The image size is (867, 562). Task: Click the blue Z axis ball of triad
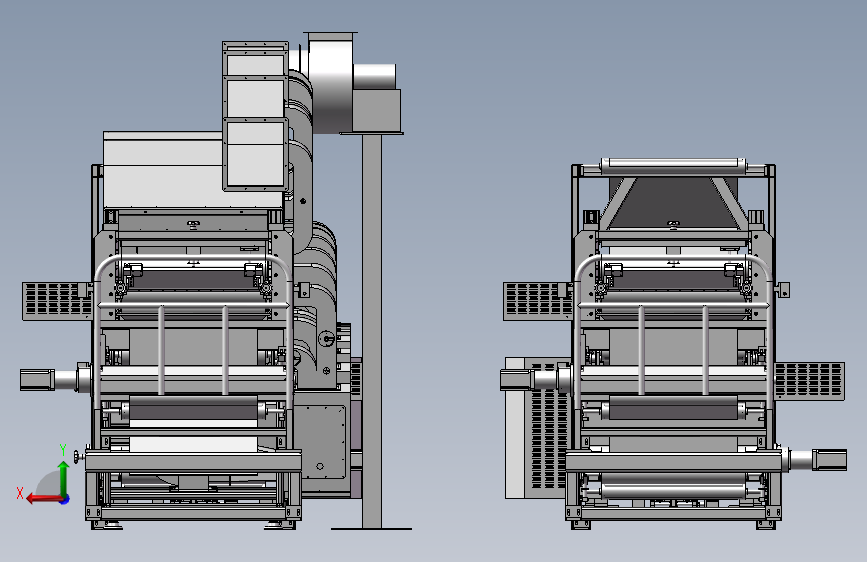pyautogui.click(x=65, y=499)
